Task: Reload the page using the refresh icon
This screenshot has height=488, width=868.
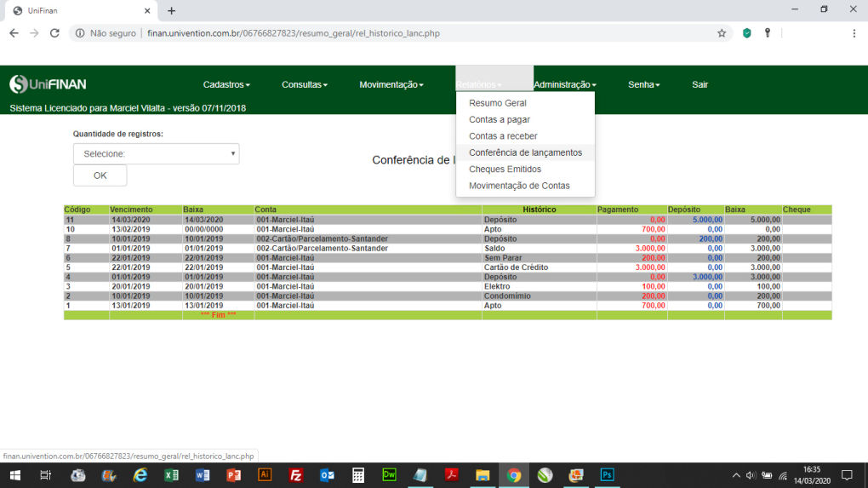Action: pyautogui.click(x=54, y=33)
